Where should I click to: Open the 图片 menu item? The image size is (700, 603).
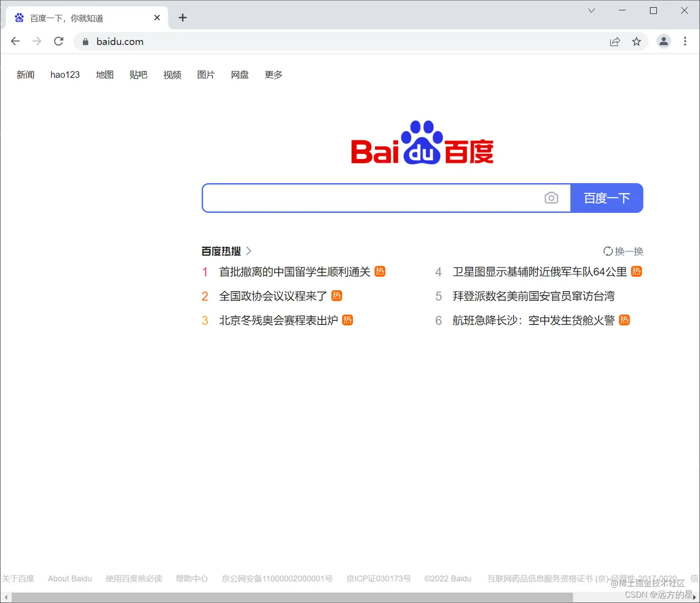point(206,75)
